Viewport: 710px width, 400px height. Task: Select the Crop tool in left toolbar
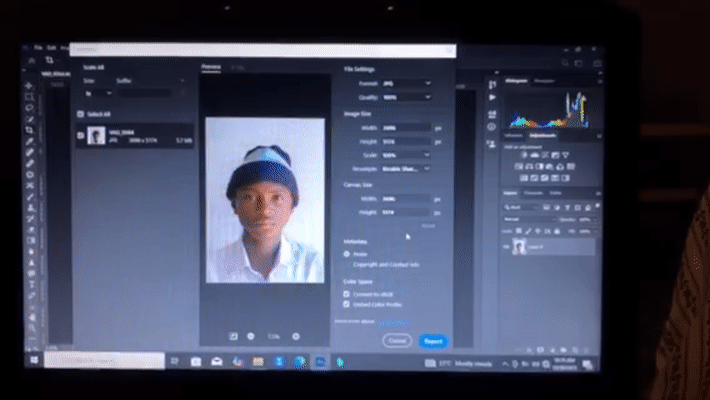point(29,130)
